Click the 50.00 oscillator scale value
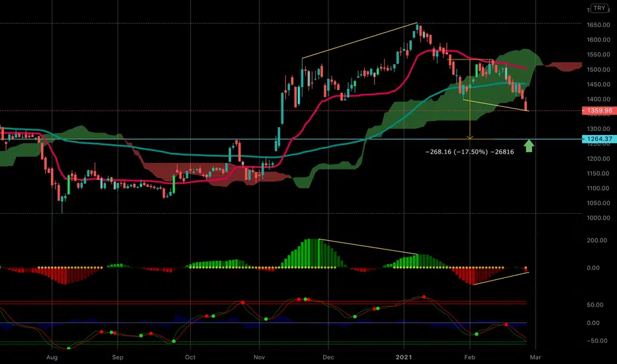The image size is (617, 364). click(x=595, y=305)
